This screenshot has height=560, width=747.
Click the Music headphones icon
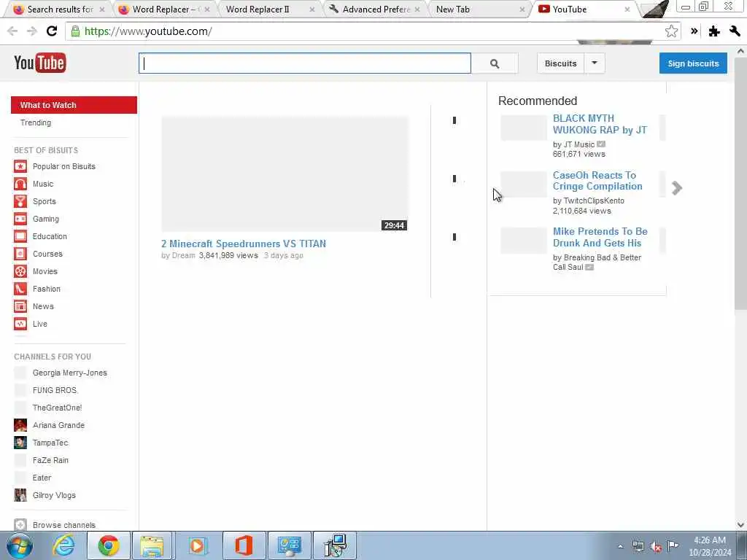pyautogui.click(x=20, y=184)
